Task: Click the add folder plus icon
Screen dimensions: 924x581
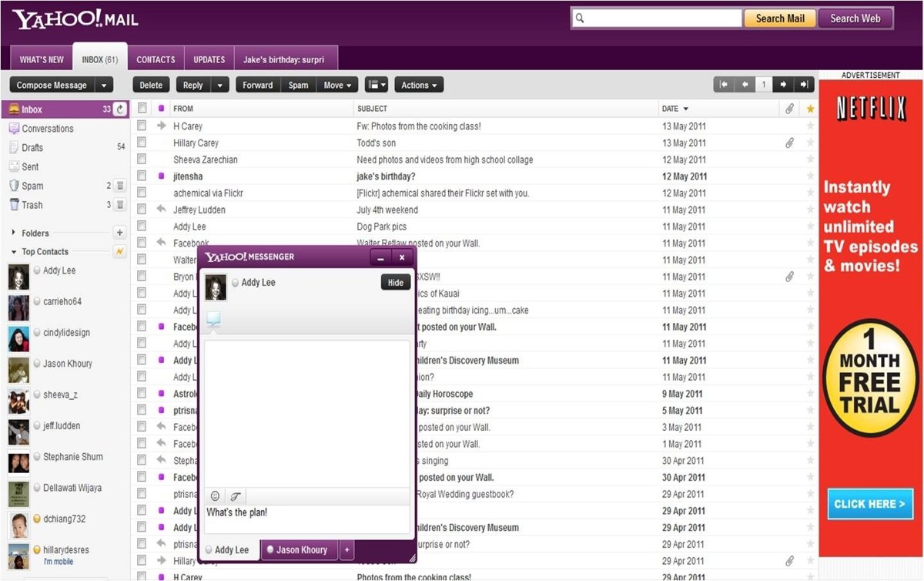Action: point(119,233)
